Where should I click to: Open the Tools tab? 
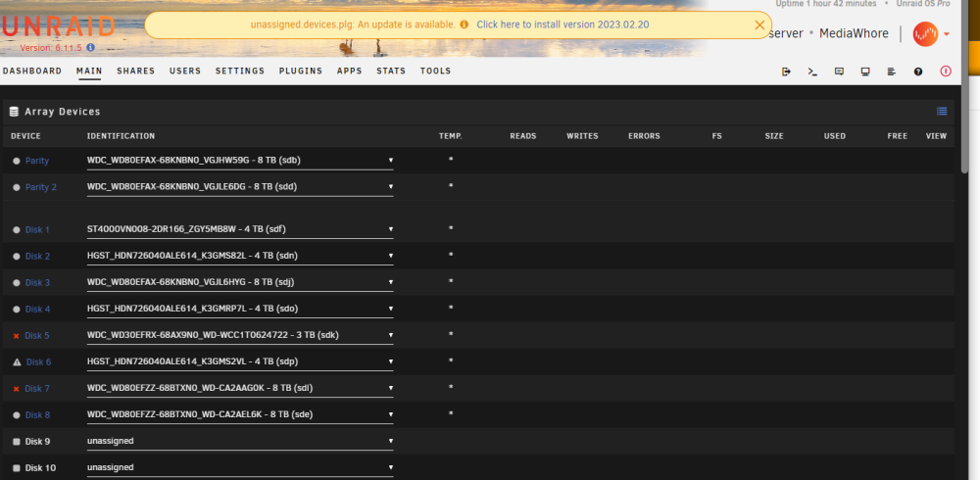click(436, 72)
